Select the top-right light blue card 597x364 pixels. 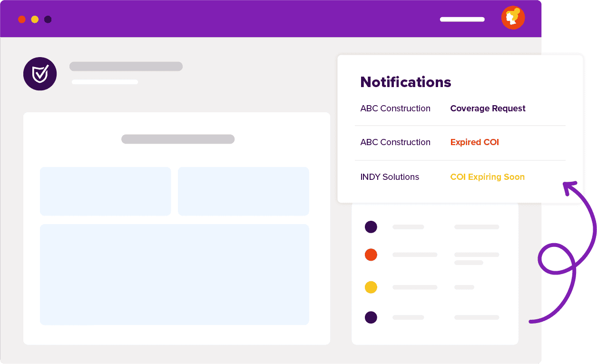244,191
